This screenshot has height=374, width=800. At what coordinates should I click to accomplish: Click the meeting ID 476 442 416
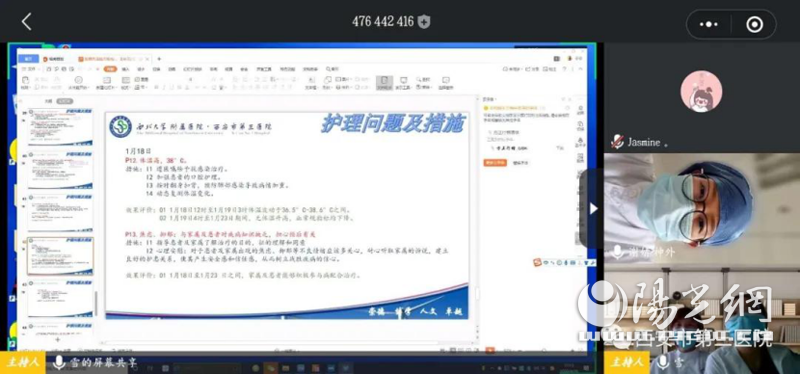point(383,21)
